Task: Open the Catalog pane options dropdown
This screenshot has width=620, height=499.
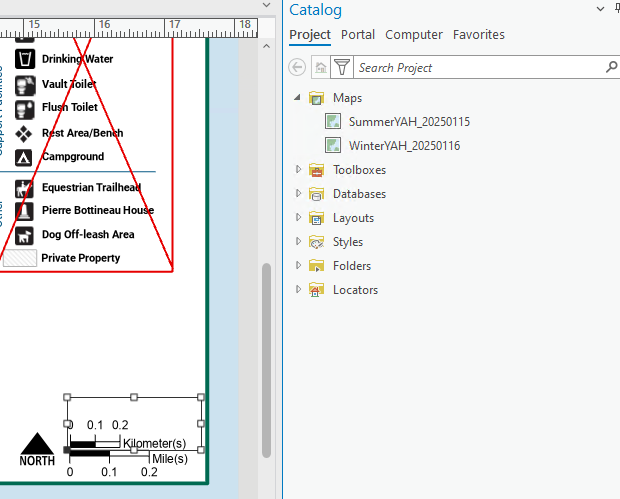Action: coord(600,9)
